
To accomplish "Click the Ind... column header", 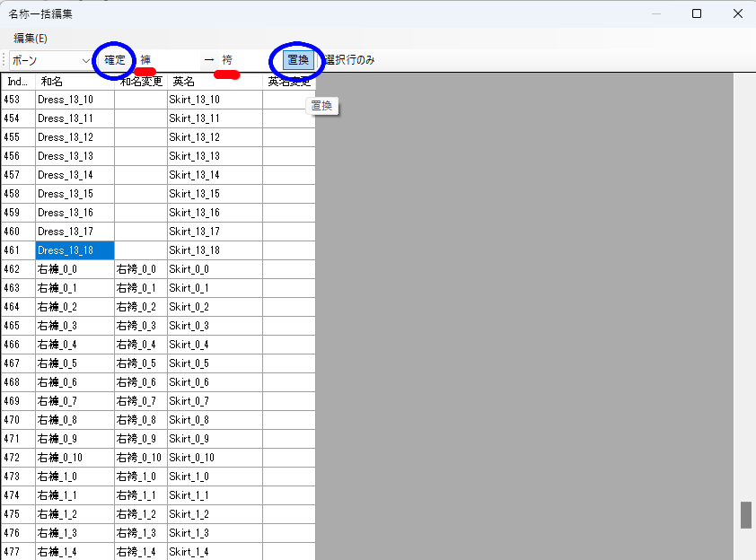I will pos(18,82).
